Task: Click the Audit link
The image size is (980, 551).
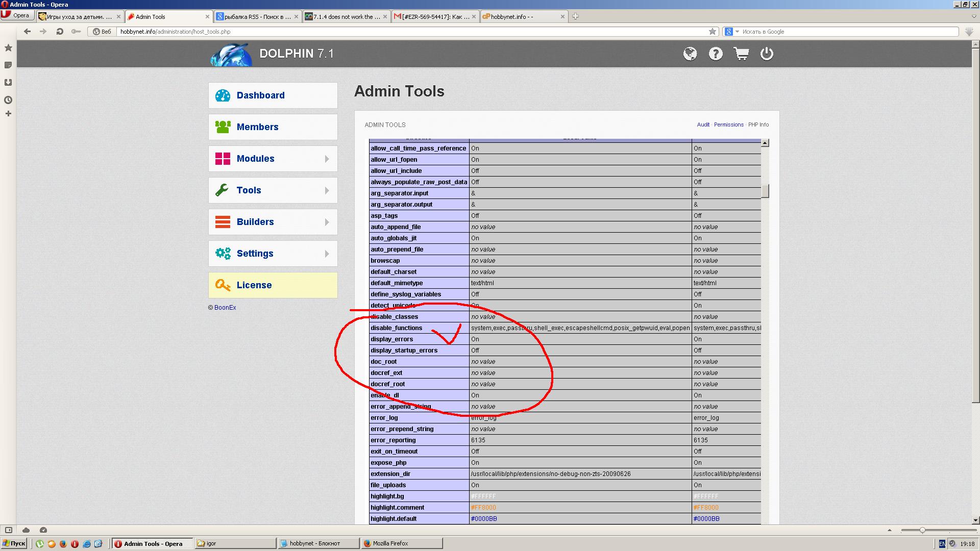Action: click(703, 124)
